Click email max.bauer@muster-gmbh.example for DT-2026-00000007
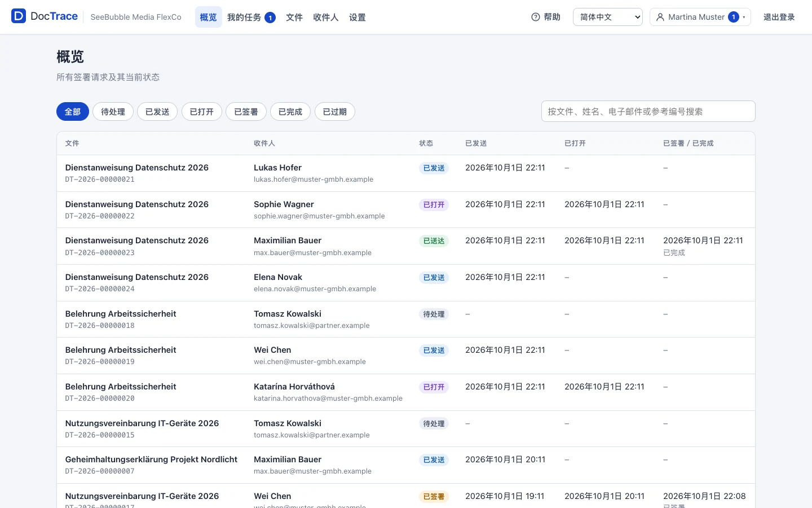 click(312, 471)
